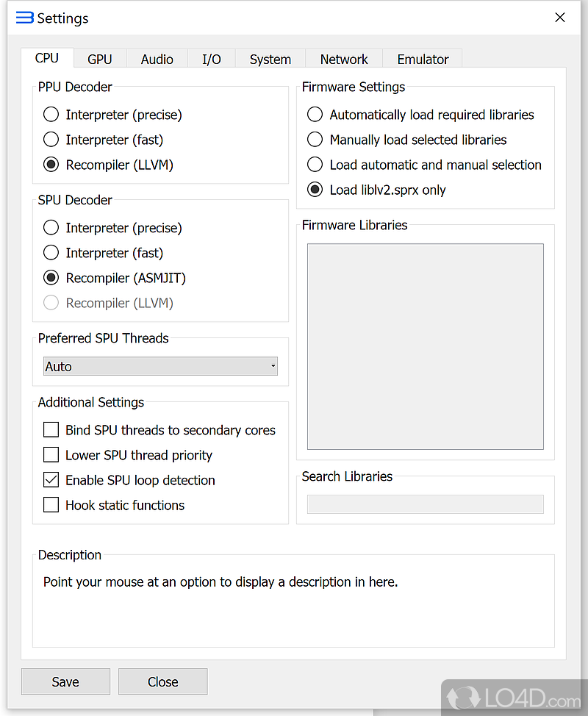Switch to the GPU tab
The width and height of the screenshot is (588, 716).
[99, 60]
